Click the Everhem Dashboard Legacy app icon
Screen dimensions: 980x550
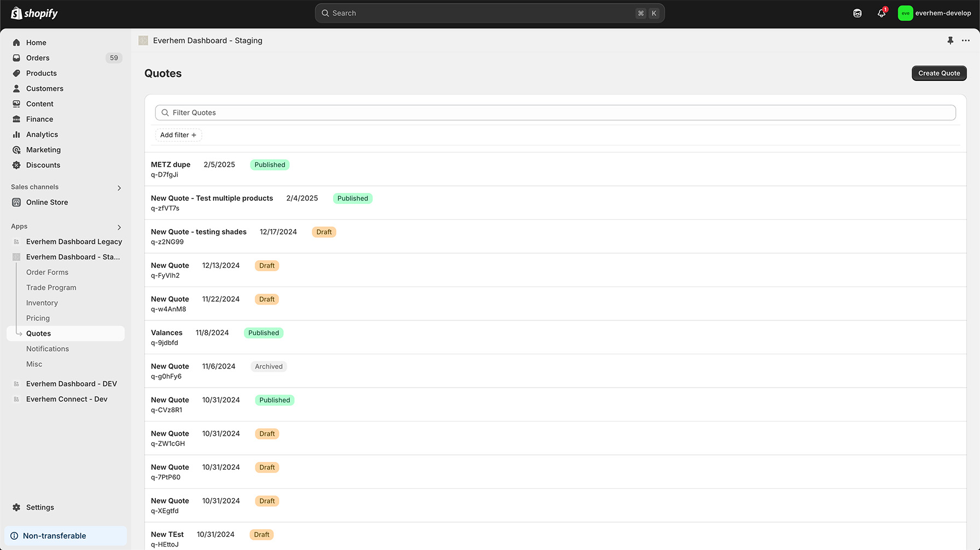coord(16,242)
